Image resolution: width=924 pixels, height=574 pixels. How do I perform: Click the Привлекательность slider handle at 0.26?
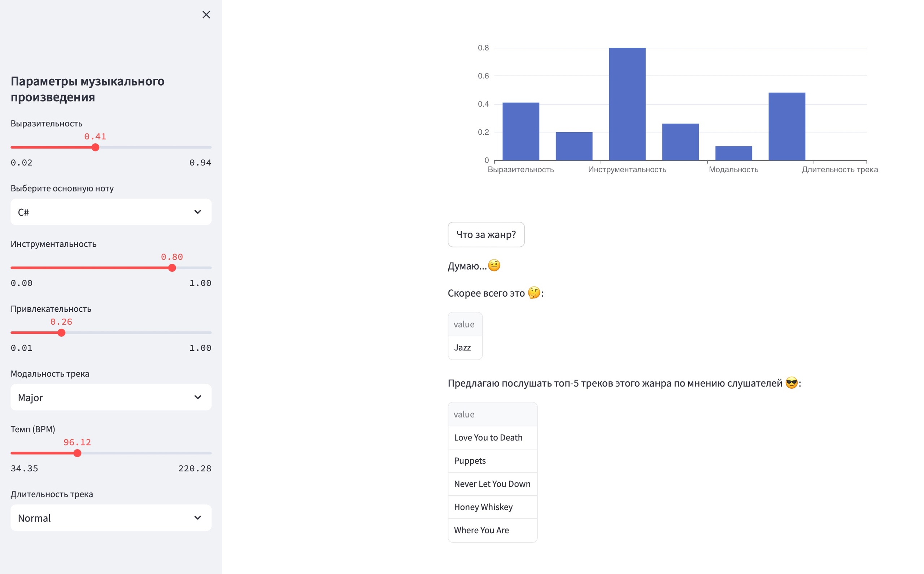click(61, 333)
